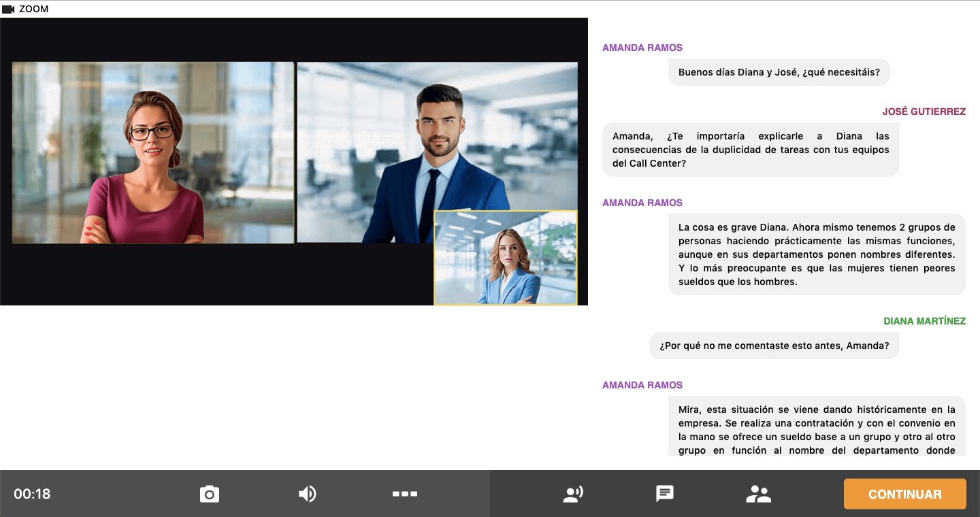Click the camera snapshot icon in the bottom toolbar
Viewport: 980px width, 517px height.
tap(210, 494)
